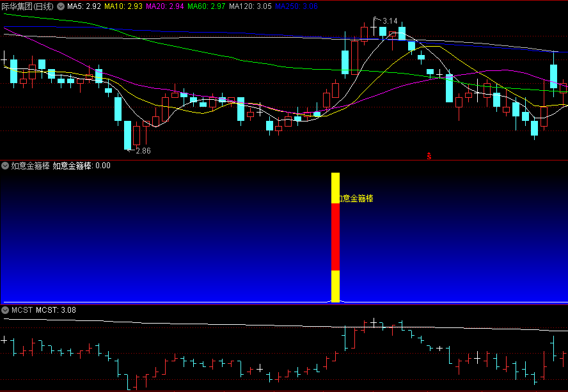Select the MA60: 2.97 label

click(207, 6)
